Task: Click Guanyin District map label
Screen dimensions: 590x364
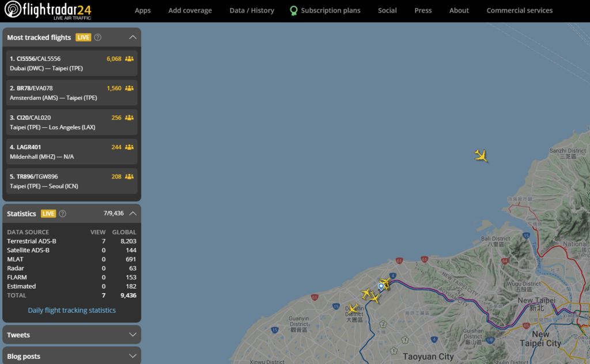Action: click(x=299, y=324)
